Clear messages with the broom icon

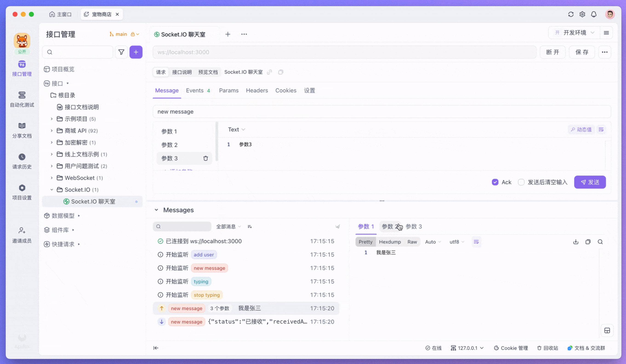pos(337,227)
